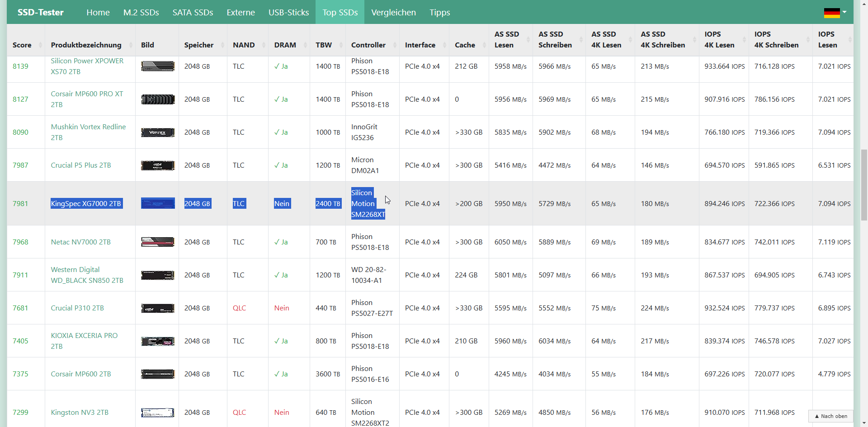Image resolution: width=868 pixels, height=427 pixels.
Task: Open KIOXIA EXCERIA PRO 2TB link
Action: point(84,341)
